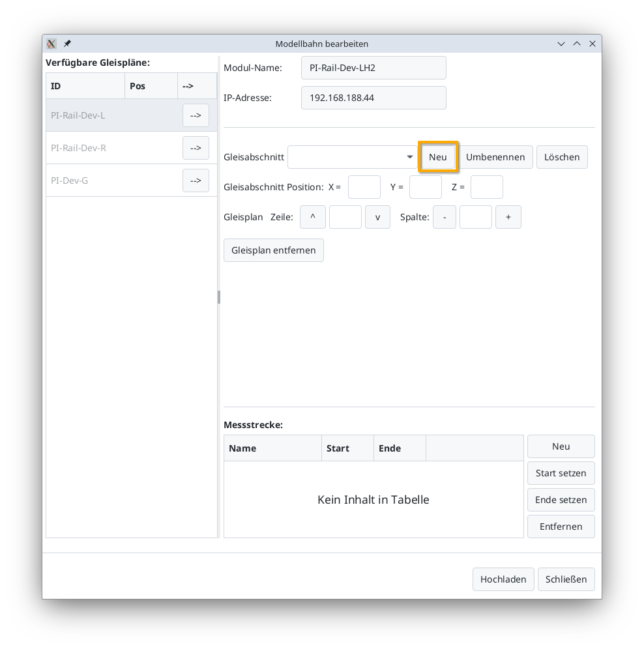This screenshot has width=644, height=649.
Task: Click the Start setzen button
Action: click(561, 473)
